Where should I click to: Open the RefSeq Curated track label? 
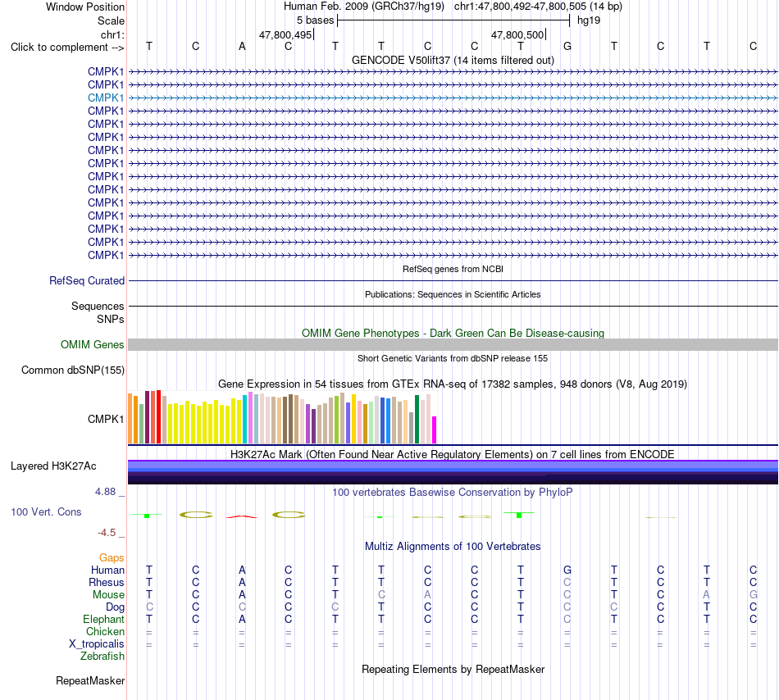pyautogui.click(x=87, y=280)
